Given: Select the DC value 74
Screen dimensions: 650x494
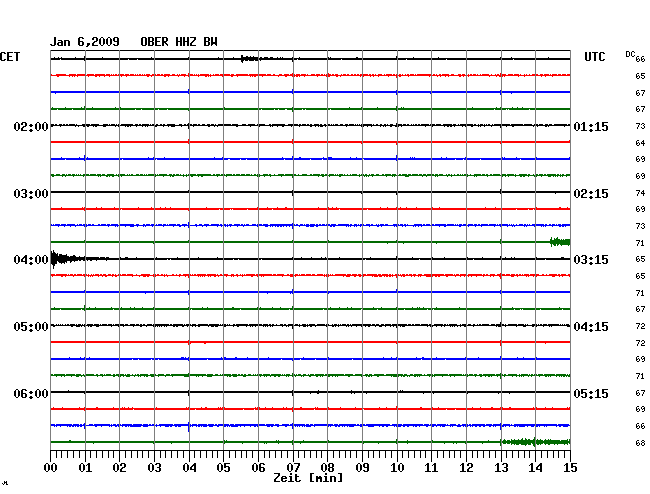Looking at the screenshot, I should pyautogui.click(x=640, y=193).
